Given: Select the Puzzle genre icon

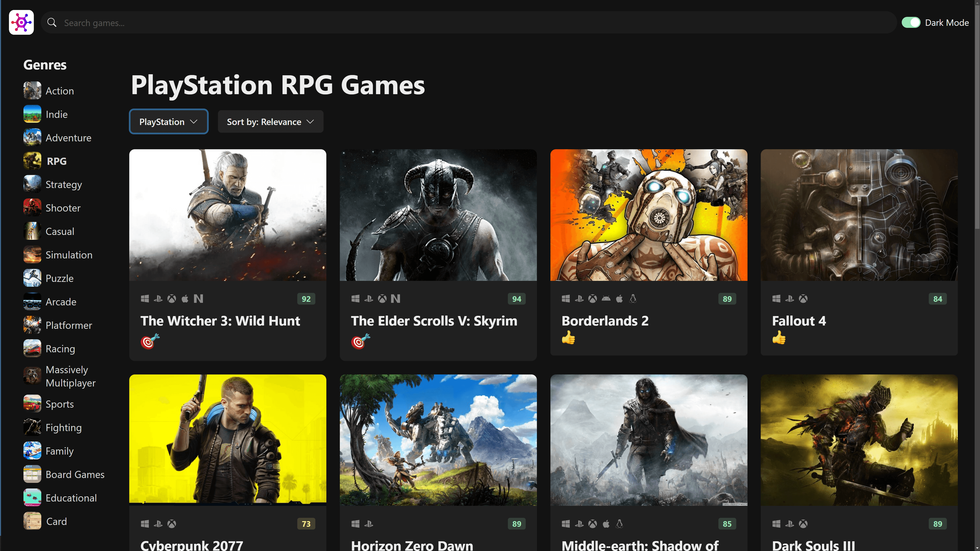Looking at the screenshot, I should click(32, 278).
